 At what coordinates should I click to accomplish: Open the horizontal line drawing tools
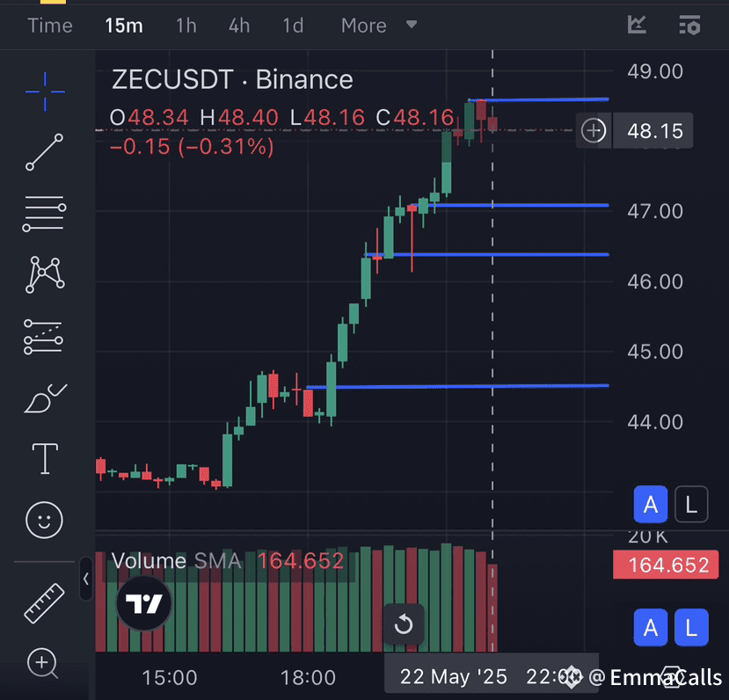tap(44, 213)
